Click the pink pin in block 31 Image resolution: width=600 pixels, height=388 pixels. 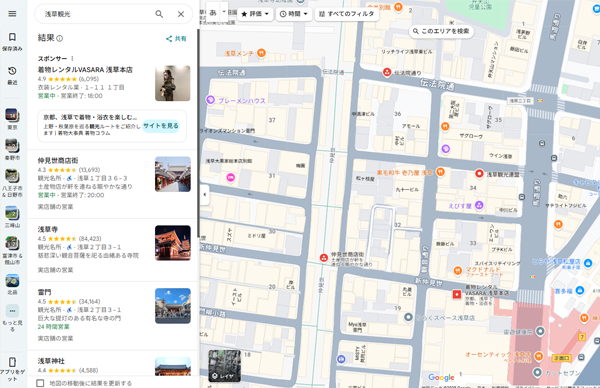(x=230, y=178)
